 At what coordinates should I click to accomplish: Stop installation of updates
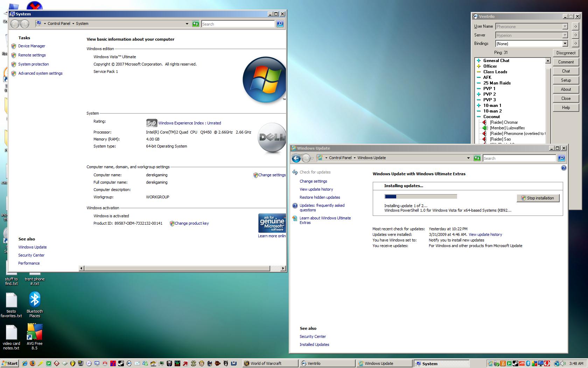click(538, 198)
